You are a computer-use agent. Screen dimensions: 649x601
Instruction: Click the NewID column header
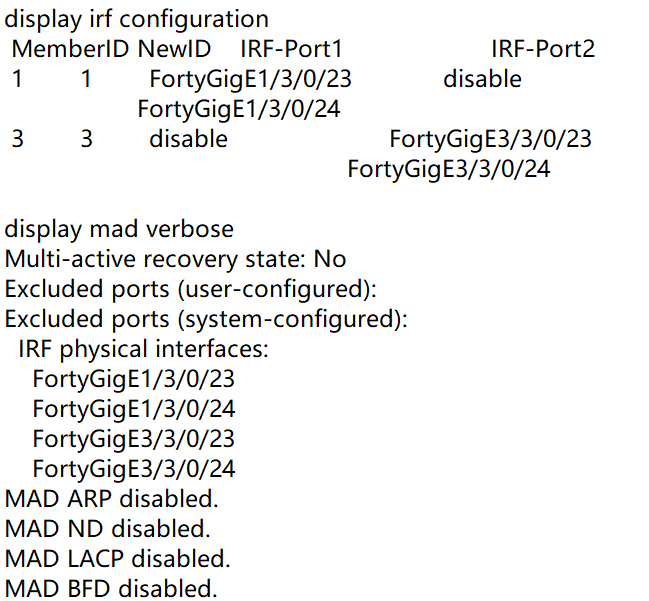[x=174, y=49]
